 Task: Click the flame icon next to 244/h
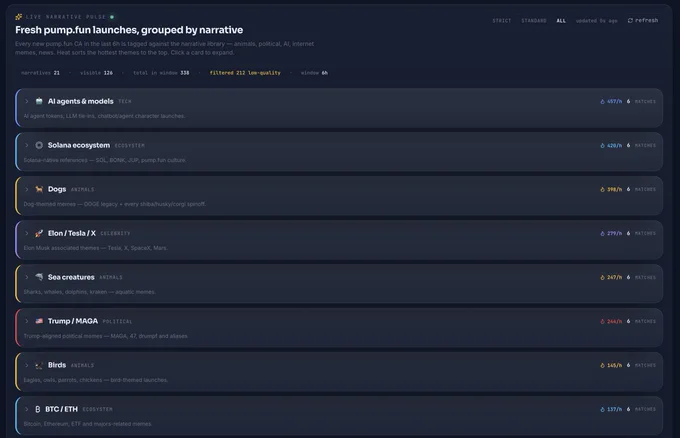(602, 321)
